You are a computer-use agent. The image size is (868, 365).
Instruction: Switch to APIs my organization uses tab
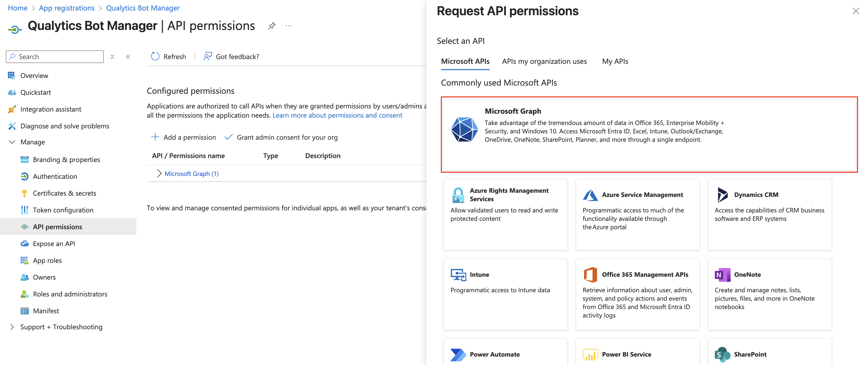544,61
